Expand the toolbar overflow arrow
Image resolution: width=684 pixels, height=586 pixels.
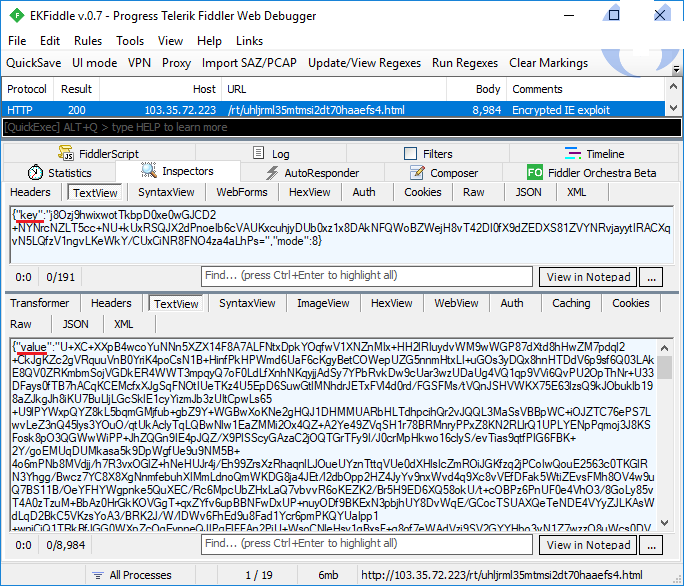(x=676, y=69)
